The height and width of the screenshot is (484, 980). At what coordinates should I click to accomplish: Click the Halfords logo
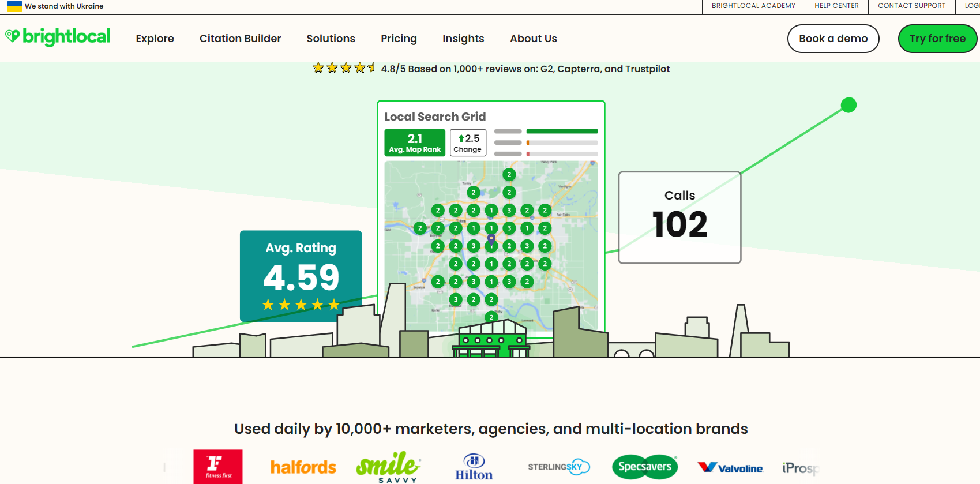(x=303, y=467)
